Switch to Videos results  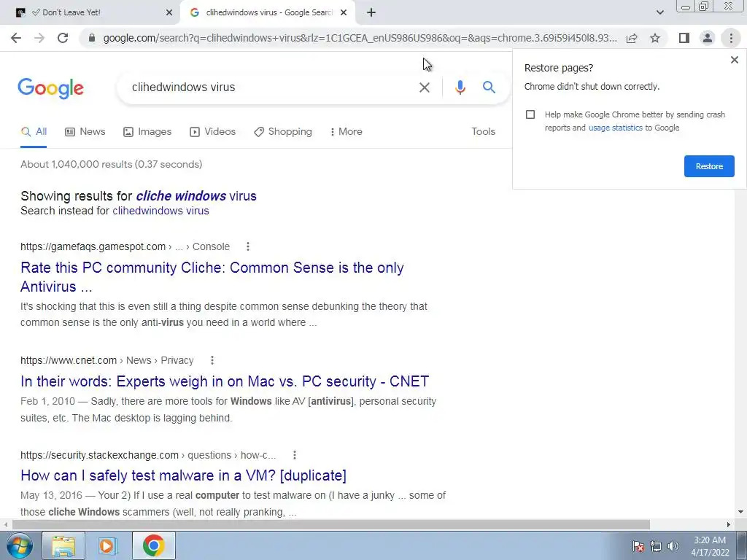point(212,132)
